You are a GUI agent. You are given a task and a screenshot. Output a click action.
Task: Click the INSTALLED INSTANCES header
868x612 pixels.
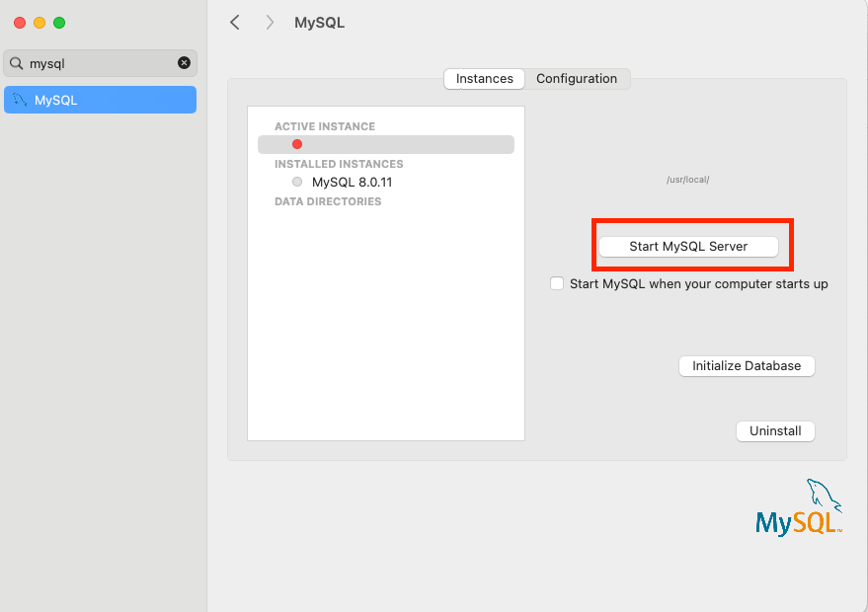[339, 164]
